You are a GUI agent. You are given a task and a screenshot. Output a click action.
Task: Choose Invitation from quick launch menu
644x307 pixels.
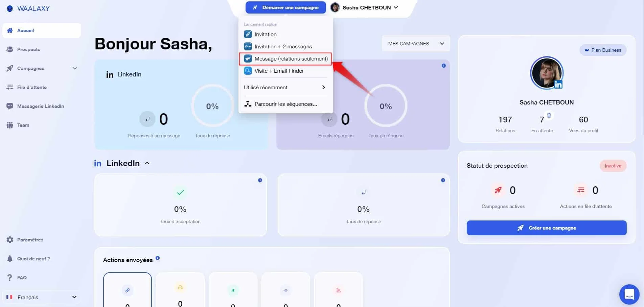tap(286, 34)
